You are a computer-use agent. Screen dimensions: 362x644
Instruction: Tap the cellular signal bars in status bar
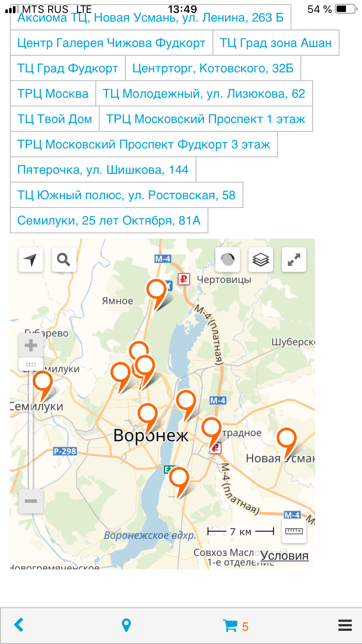[x=12, y=9]
